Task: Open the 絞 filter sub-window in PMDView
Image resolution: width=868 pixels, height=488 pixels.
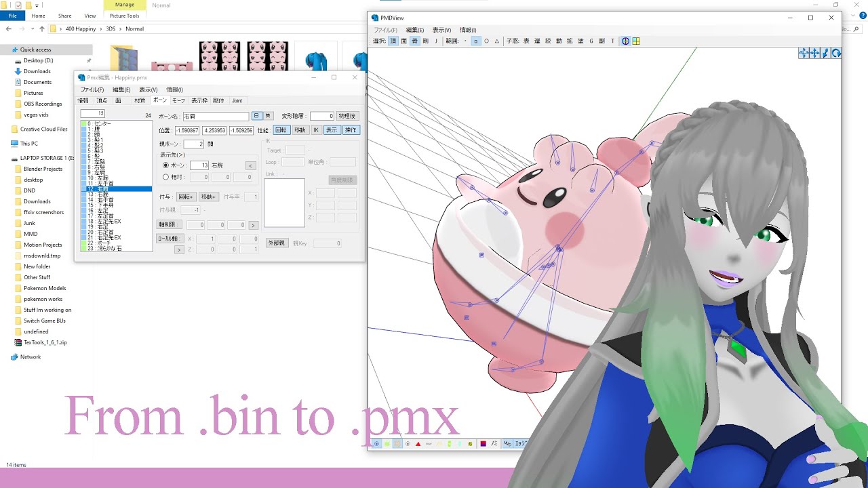Action: coord(548,41)
